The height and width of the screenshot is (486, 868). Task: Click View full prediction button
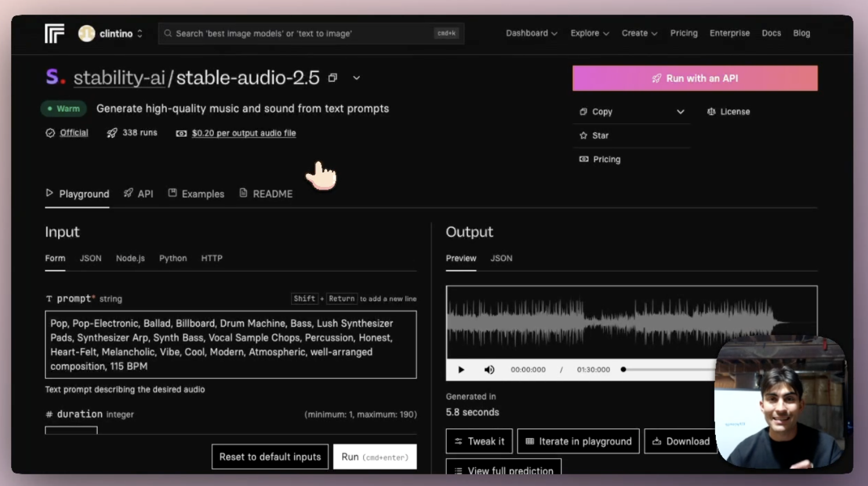point(504,468)
